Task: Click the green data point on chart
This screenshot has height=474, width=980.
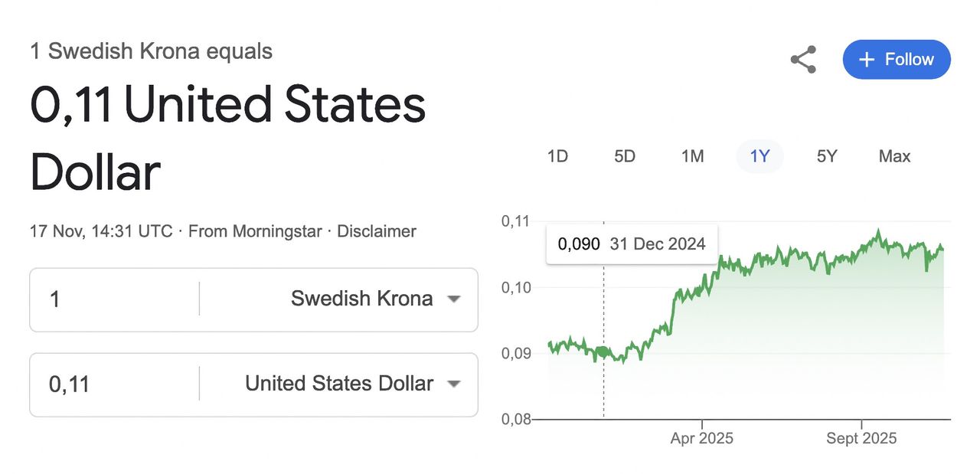Action: pyautogui.click(x=603, y=352)
